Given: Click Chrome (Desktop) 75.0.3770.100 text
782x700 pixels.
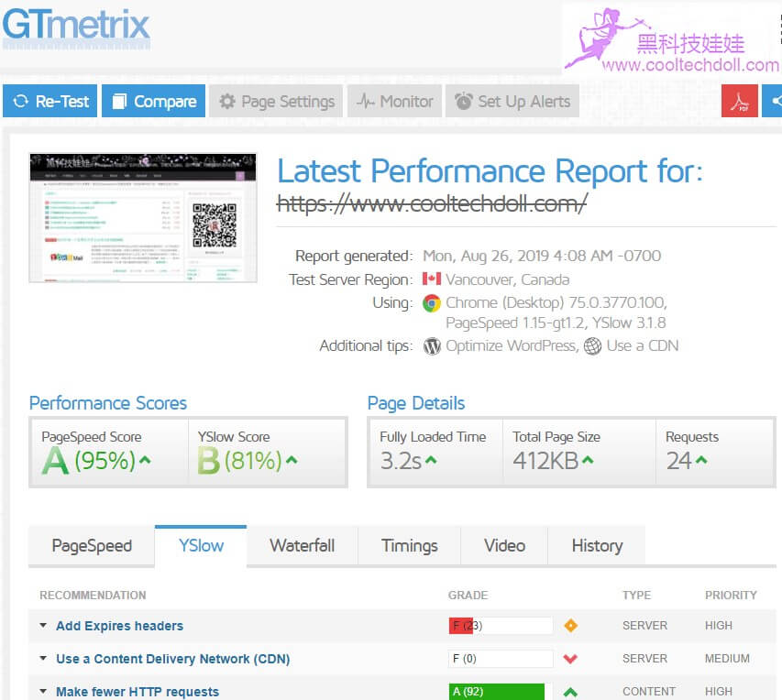Looking at the screenshot, I should point(556,302).
